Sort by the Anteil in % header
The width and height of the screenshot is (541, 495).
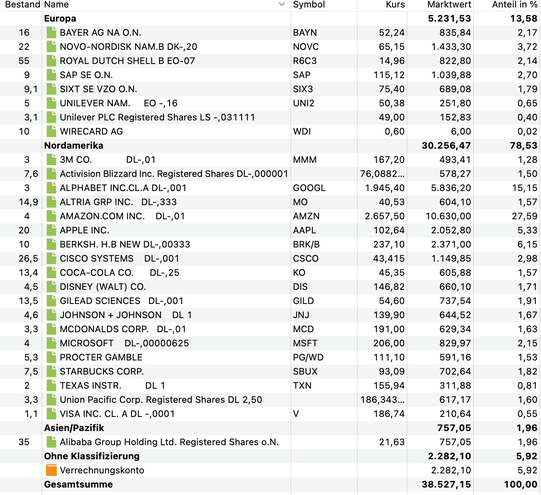[x=514, y=4]
